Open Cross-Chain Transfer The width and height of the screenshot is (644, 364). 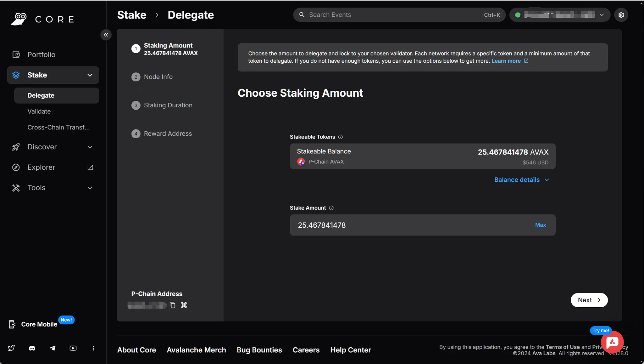[58, 127]
